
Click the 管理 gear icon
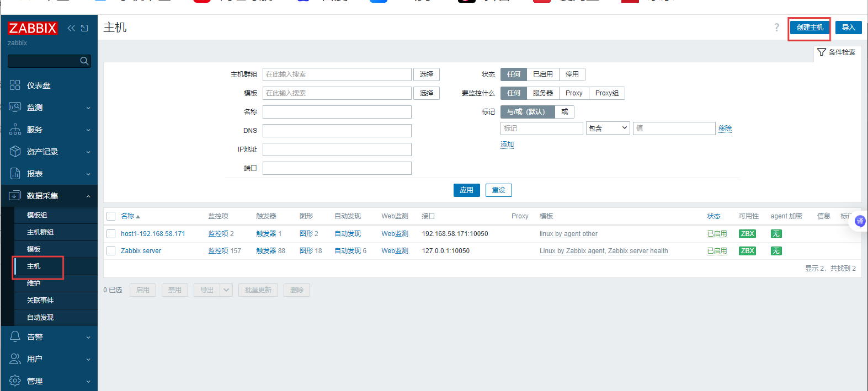click(15, 381)
